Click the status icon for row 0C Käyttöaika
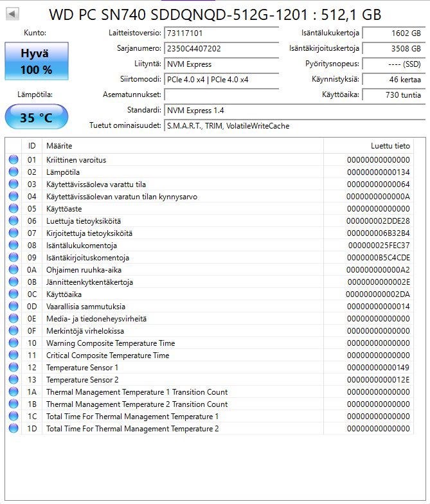 (13, 294)
